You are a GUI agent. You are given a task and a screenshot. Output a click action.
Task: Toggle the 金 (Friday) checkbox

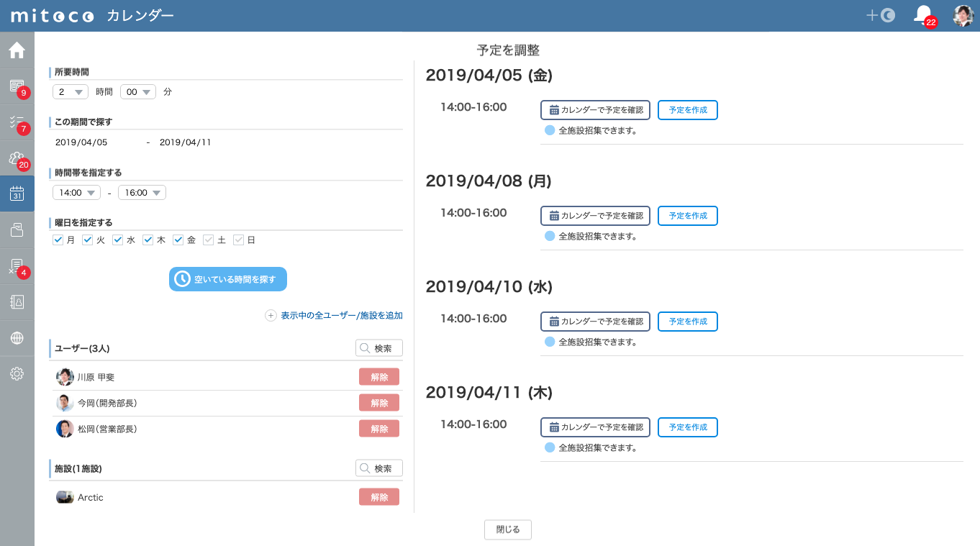point(178,240)
